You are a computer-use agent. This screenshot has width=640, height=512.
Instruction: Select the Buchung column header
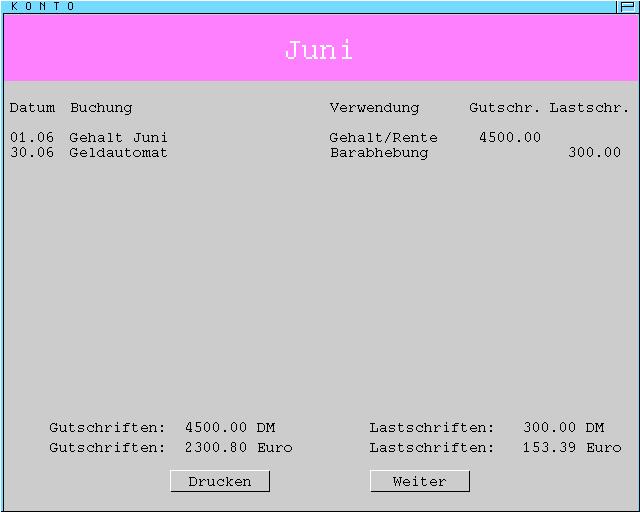click(101, 109)
